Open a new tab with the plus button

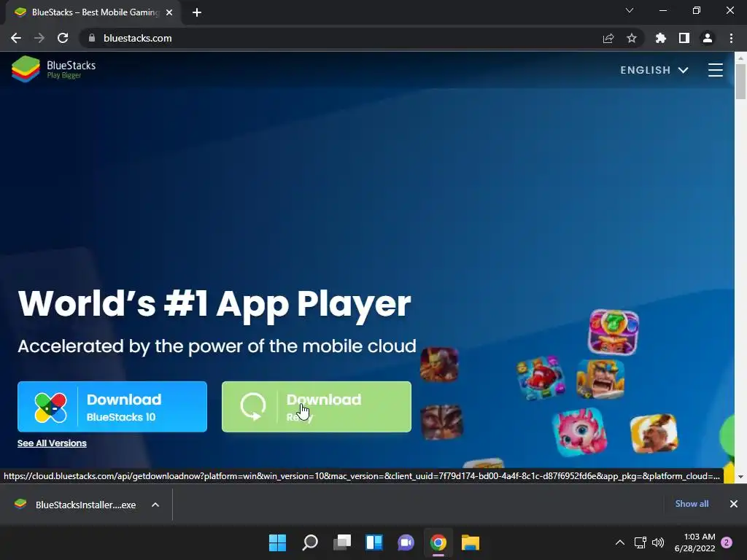tap(197, 12)
